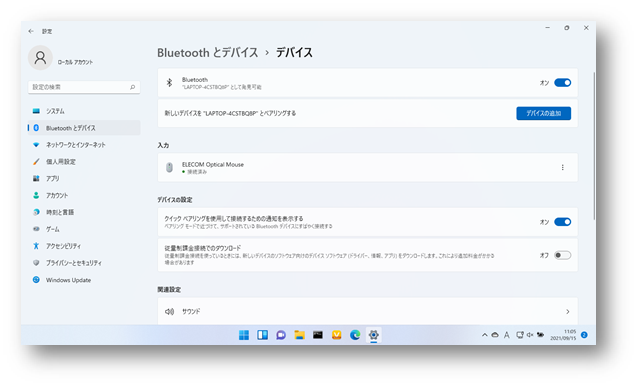Click the battery tray icon

point(540,335)
